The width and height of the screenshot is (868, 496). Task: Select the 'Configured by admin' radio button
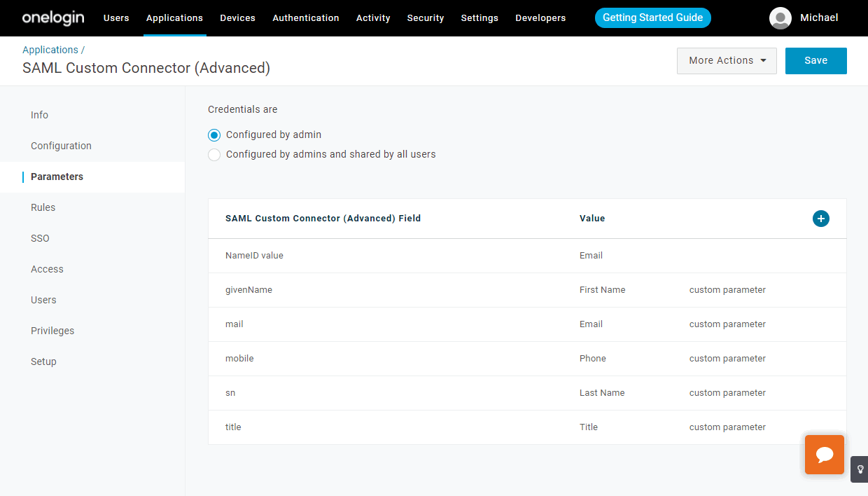coord(213,135)
